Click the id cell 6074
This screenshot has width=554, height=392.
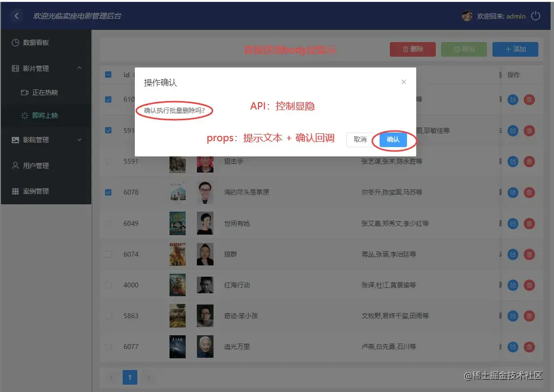click(131, 254)
